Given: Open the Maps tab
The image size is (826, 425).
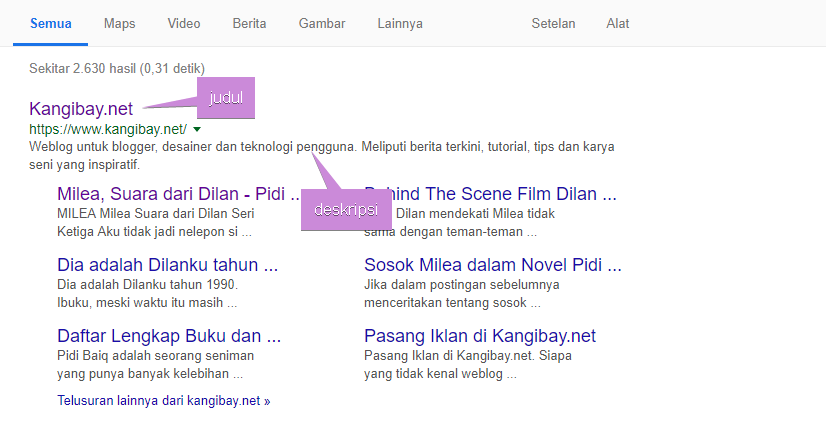Looking at the screenshot, I should click(120, 24).
